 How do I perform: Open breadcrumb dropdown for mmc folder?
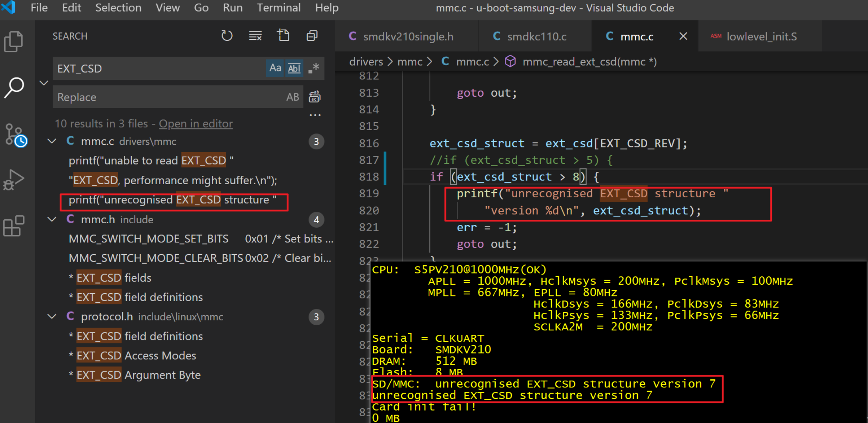tap(410, 62)
